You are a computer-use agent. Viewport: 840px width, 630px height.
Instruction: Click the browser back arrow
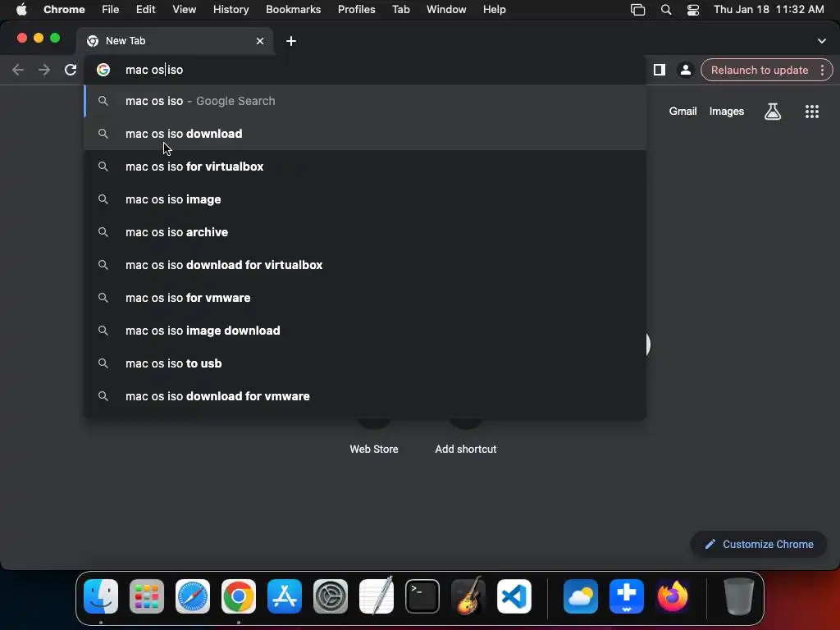click(x=18, y=70)
